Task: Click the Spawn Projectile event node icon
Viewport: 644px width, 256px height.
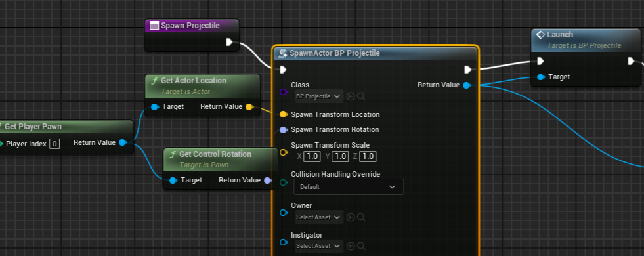Action: click(154, 26)
